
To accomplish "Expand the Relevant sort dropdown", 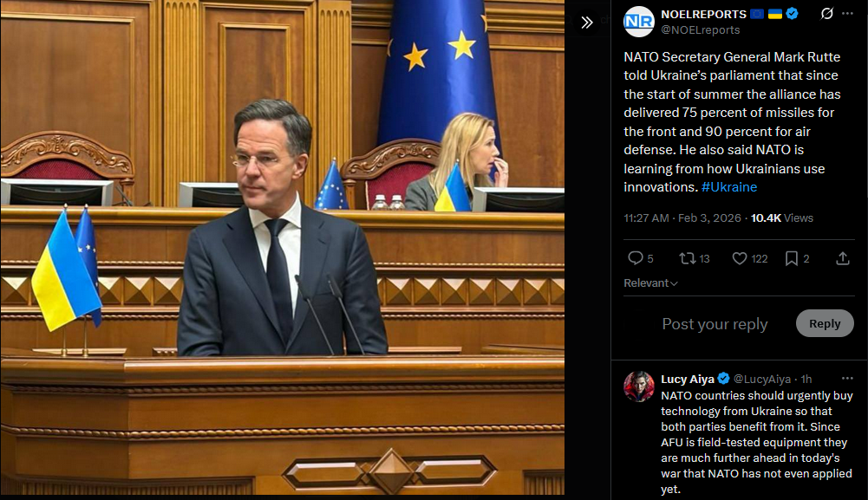I will click(650, 283).
